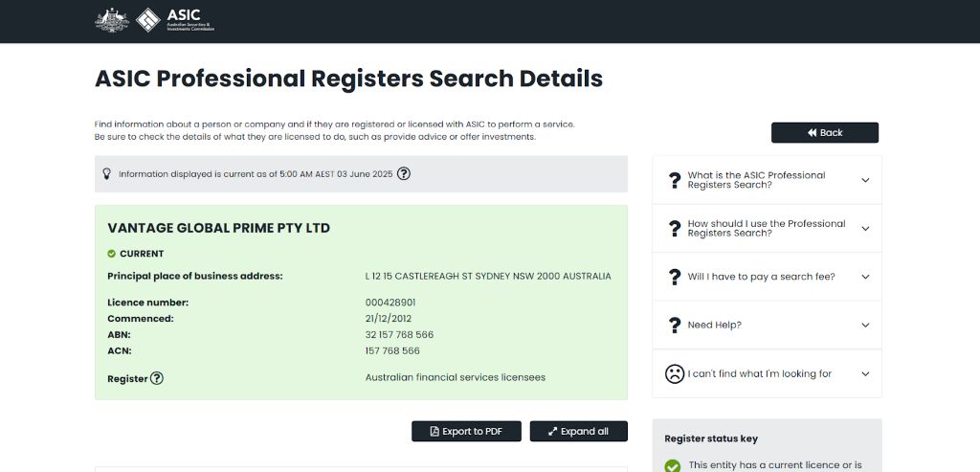Screen dimensions: 980x472
Task: Select the CURRENT status text
Action: coord(142,254)
